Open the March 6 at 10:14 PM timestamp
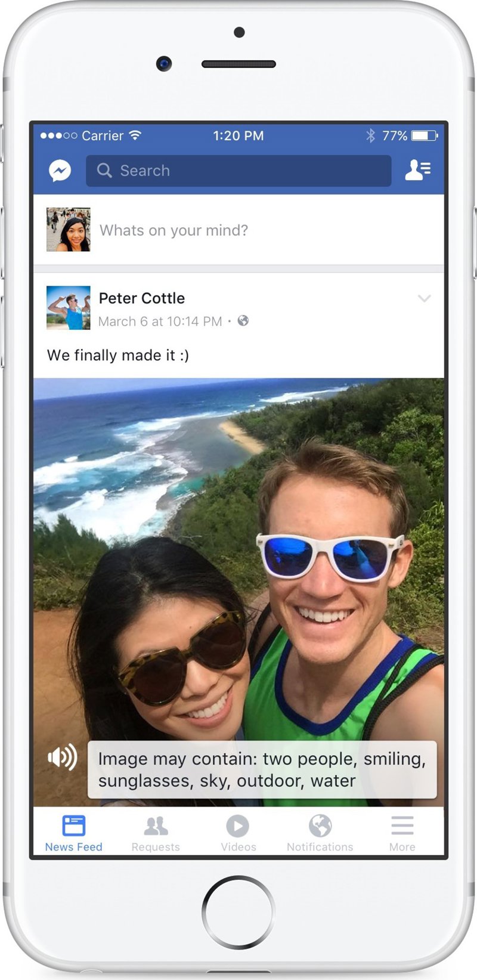 [x=160, y=321]
